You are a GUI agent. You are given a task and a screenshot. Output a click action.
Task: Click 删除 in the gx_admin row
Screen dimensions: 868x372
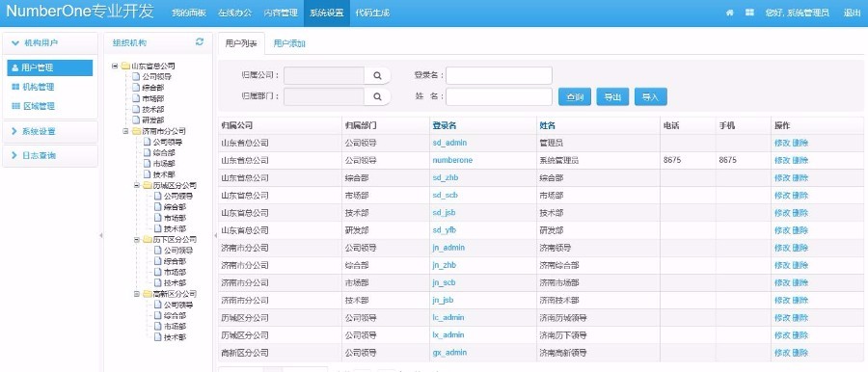coord(800,353)
